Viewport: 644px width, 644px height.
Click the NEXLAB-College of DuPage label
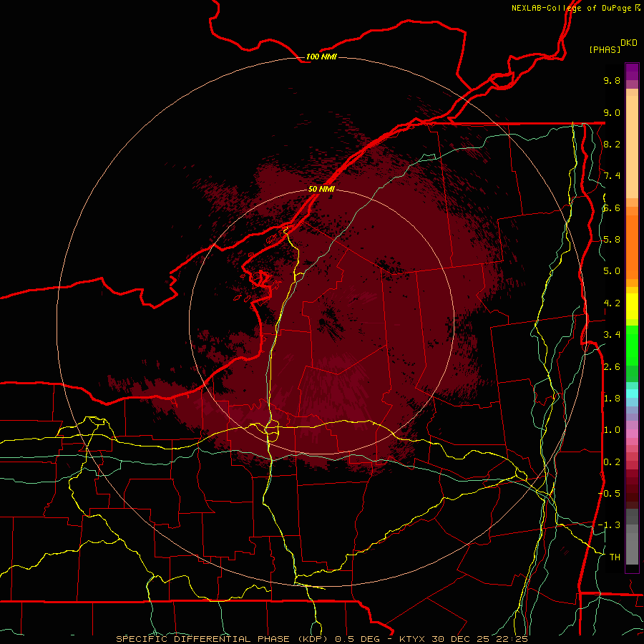pos(572,8)
